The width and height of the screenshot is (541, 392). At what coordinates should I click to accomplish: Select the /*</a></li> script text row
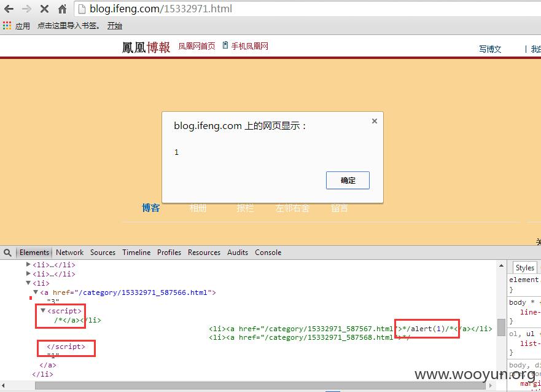tap(77, 320)
